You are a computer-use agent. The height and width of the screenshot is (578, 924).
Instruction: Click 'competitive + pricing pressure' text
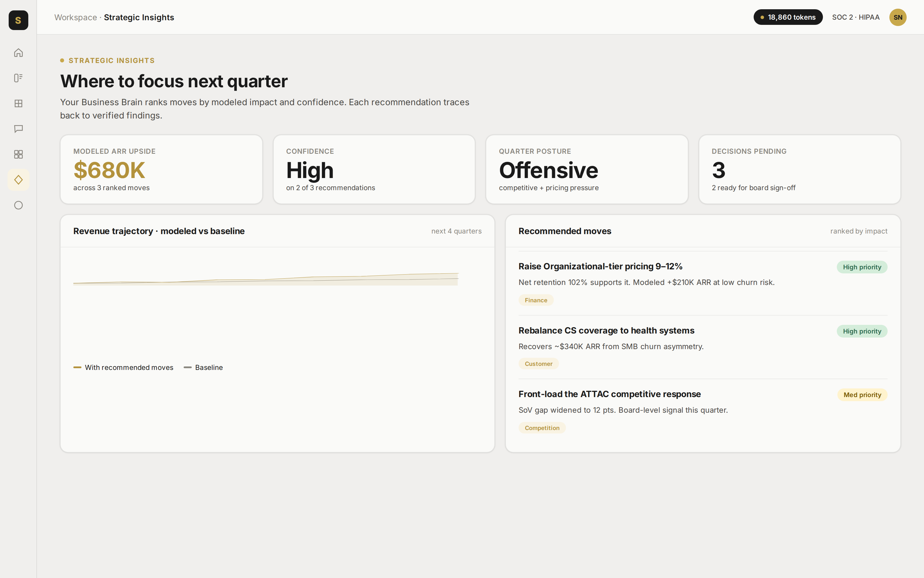[549, 188]
